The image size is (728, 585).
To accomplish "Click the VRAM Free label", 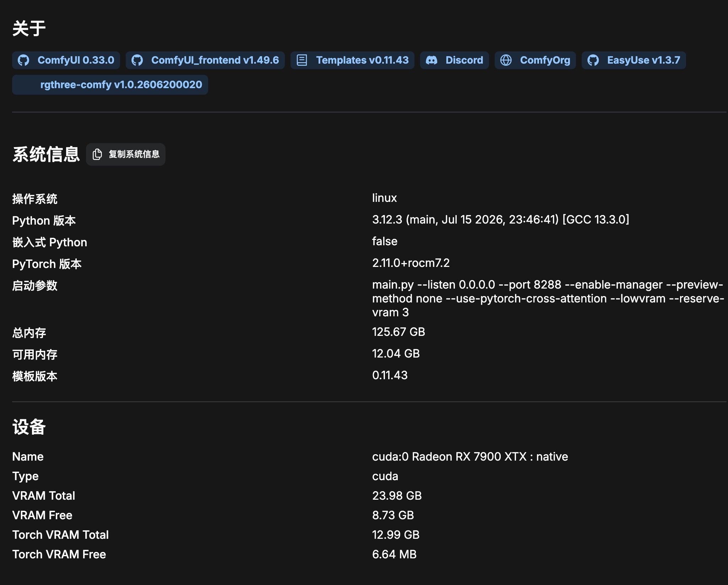I will pos(42,515).
